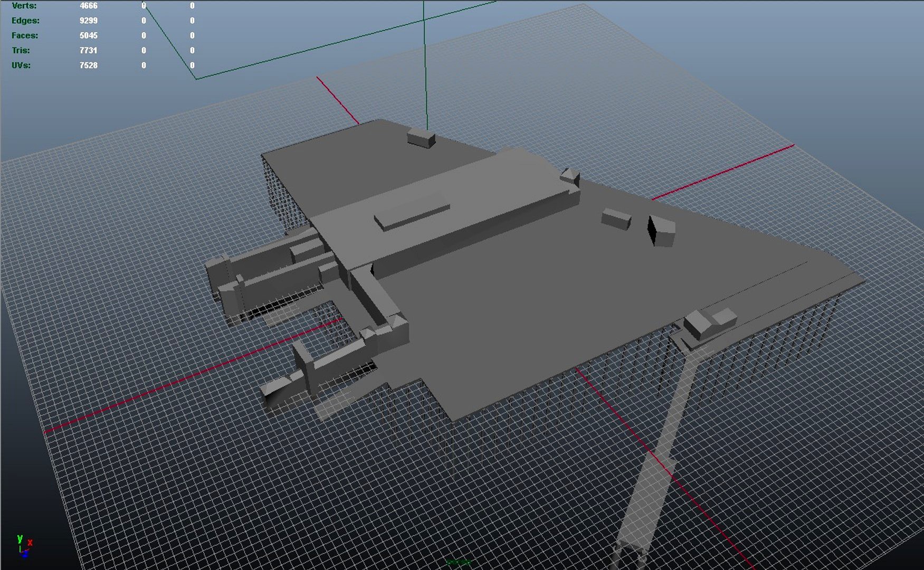Click the UVs count value 7528
924x570 pixels.
[x=88, y=65]
